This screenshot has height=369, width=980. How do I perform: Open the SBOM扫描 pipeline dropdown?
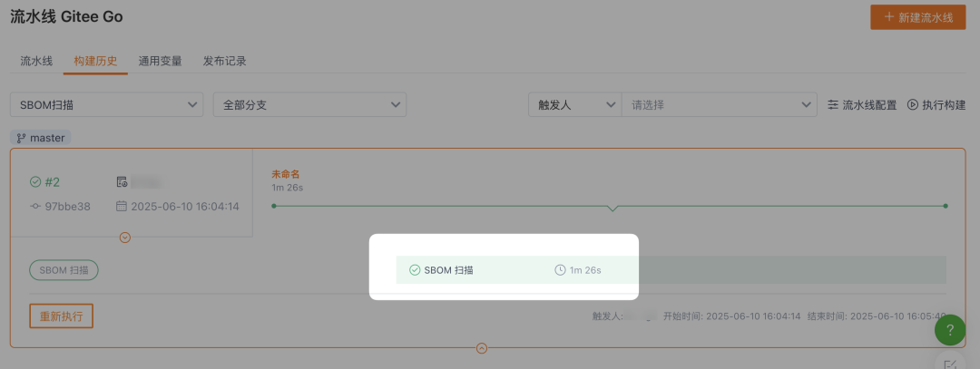tap(106, 105)
